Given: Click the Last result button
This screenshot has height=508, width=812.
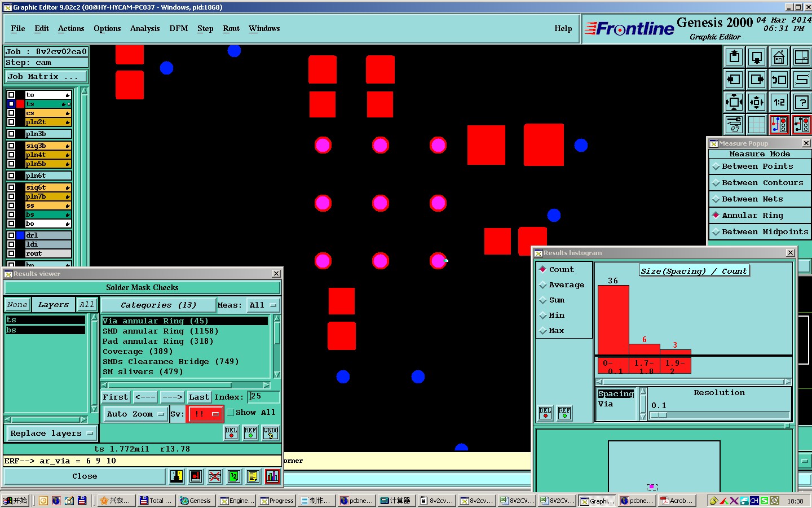Looking at the screenshot, I should click(199, 397).
